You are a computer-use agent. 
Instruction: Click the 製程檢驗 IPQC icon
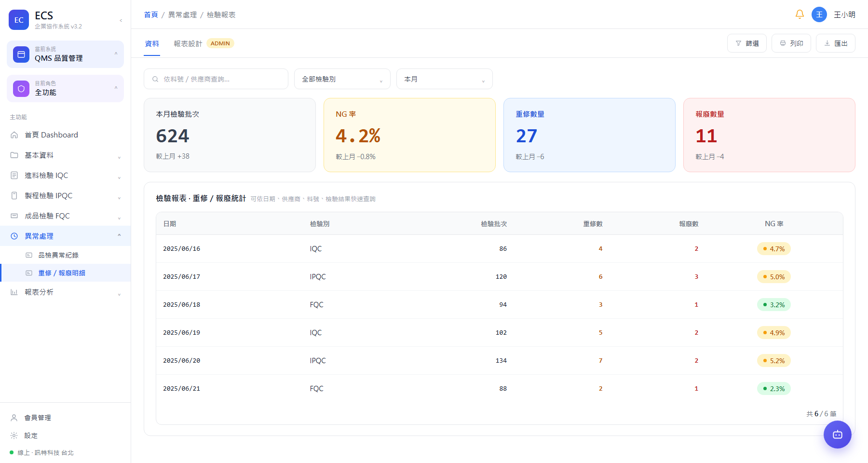click(x=14, y=196)
